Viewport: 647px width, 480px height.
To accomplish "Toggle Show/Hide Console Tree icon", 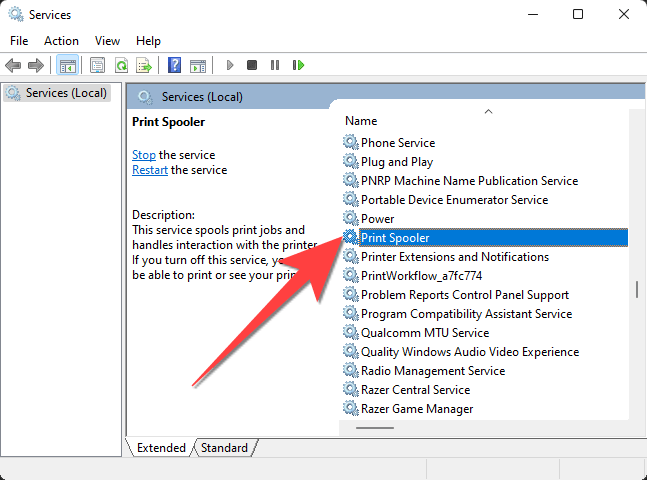I will (68, 65).
